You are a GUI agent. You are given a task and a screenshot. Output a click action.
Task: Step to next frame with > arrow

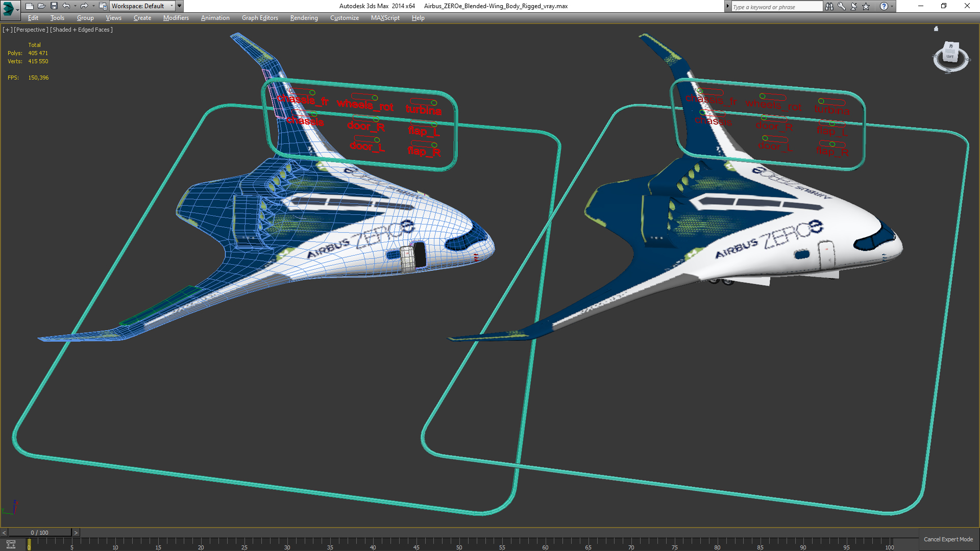point(76,533)
